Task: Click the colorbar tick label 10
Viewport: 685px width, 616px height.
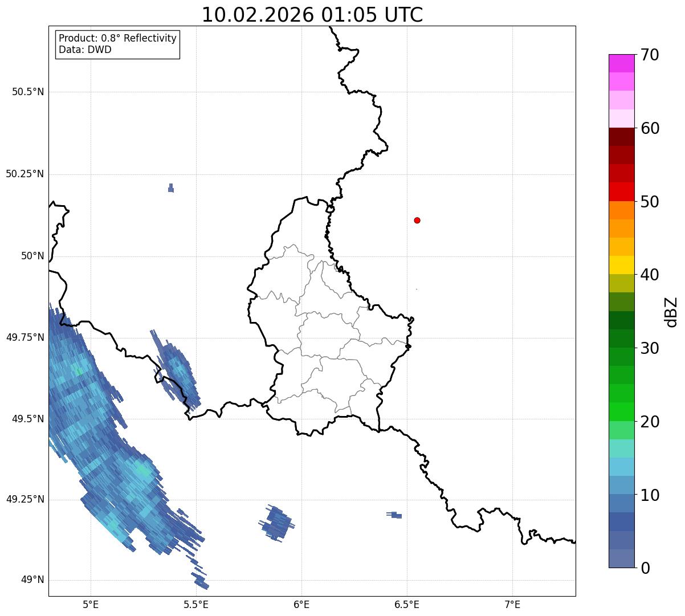Action: (650, 495)
